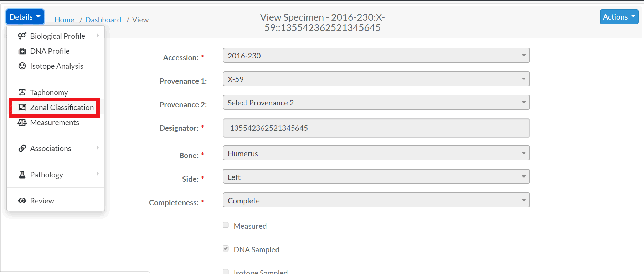
Task: Click the Associations link icon
Action: [22, 148]
